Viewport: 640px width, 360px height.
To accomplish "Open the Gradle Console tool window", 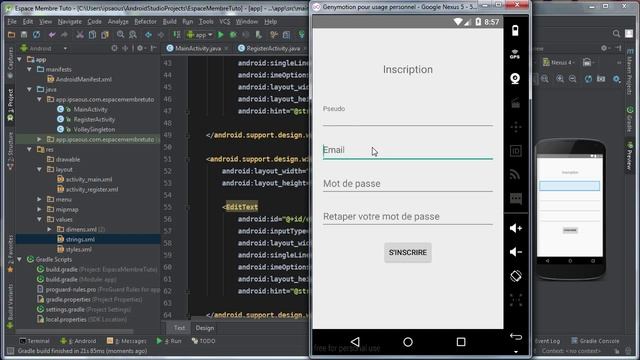I will tap(595, 341).
